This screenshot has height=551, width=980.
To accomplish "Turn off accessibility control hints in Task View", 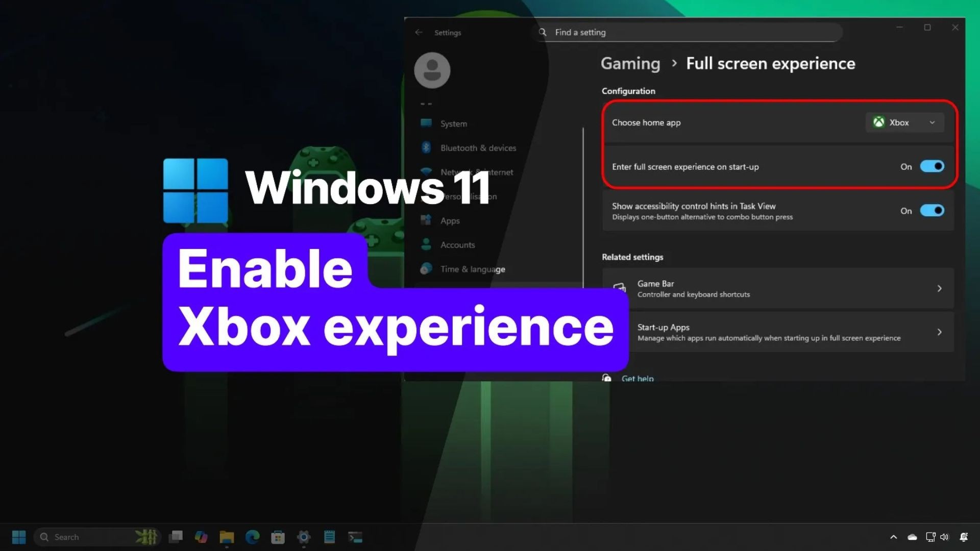I will pyautogui.click(x=932, y=210).
